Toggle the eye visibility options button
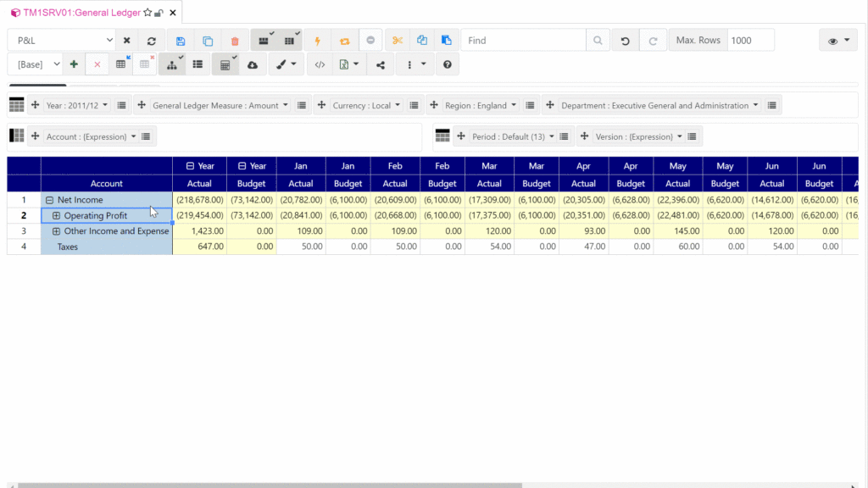Image resolution: width=868 pixels, height=488 pixels. pyautogui.click(x=837, y=41)
